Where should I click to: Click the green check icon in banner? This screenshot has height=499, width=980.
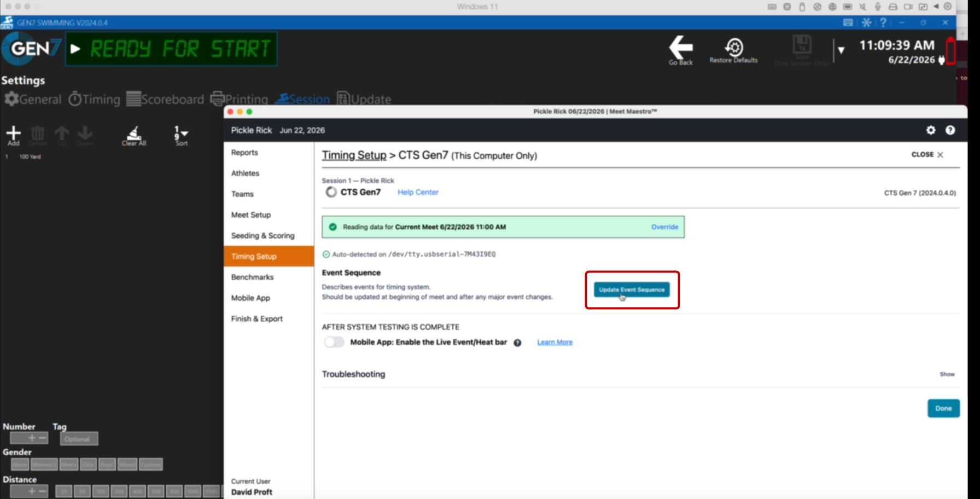pos(332,227)
